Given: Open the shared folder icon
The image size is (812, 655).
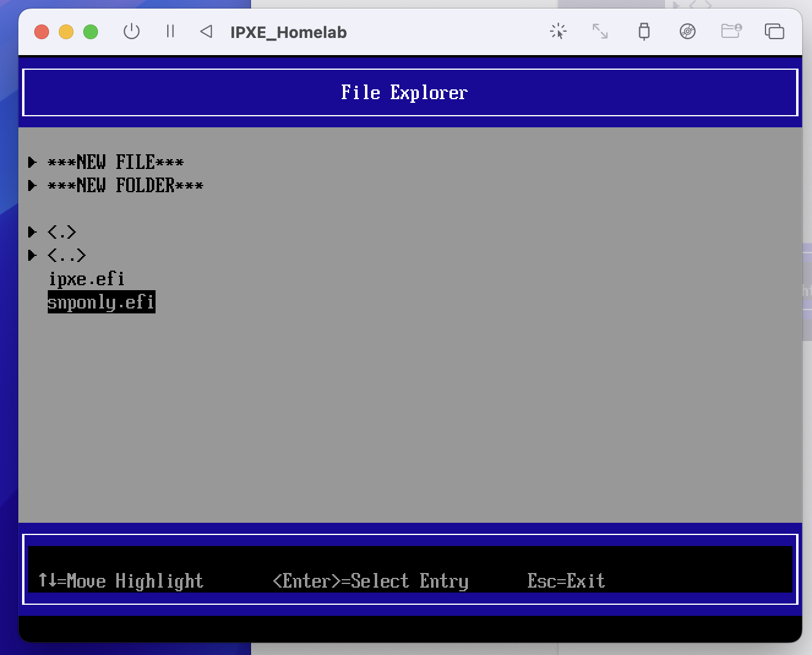Looking at the screenshot, I should pos(731,31).
